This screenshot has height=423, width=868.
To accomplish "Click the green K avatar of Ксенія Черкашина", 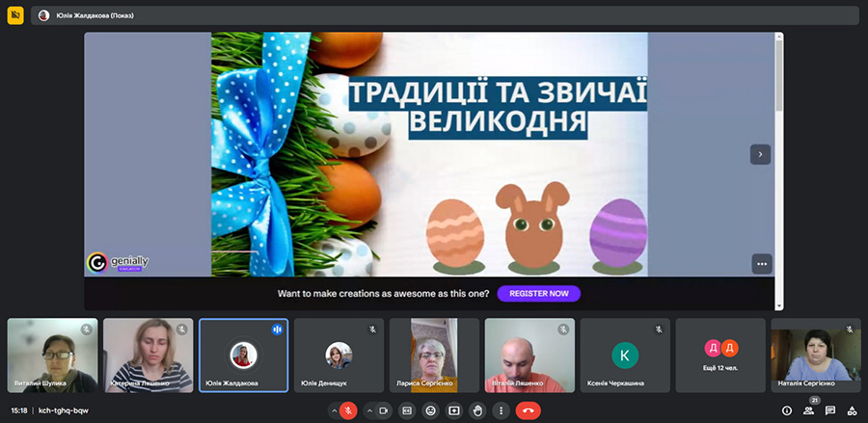I will tap(625, 356).
